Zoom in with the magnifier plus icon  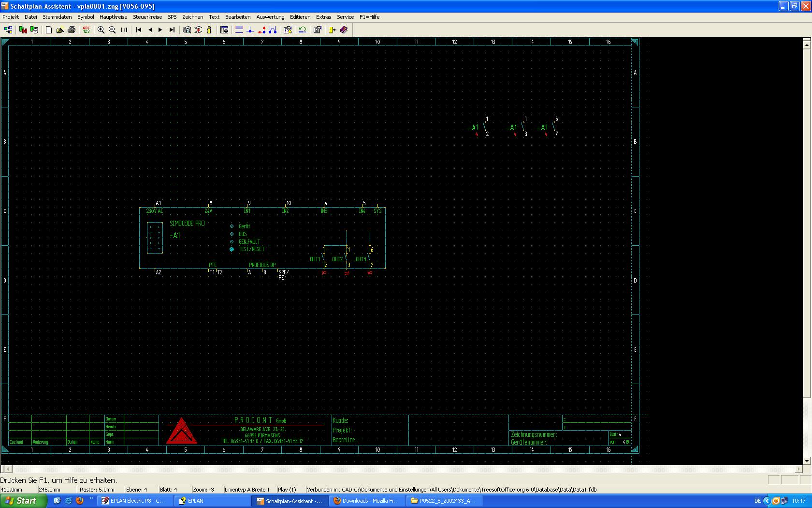[x=101, y=30]
